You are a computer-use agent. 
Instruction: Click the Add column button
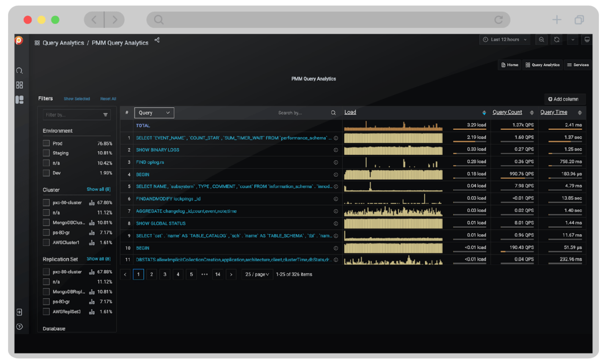[x=564, y=99]
